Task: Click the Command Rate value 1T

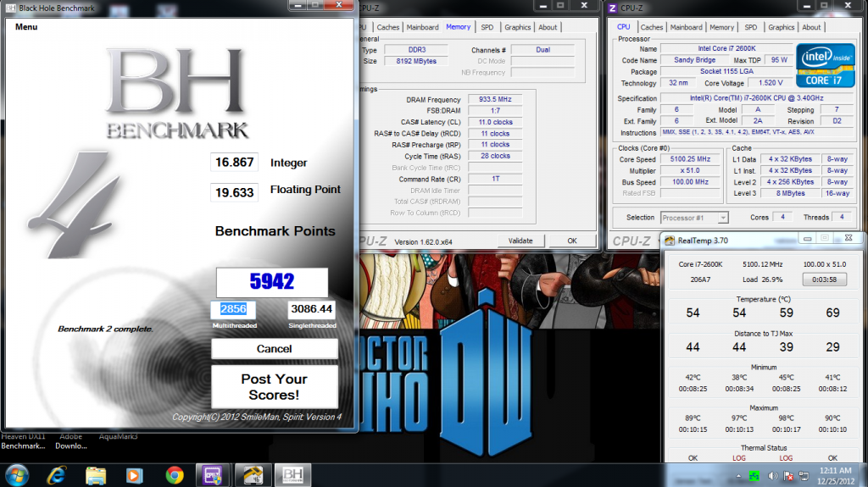Action: [x=495, y=179]
